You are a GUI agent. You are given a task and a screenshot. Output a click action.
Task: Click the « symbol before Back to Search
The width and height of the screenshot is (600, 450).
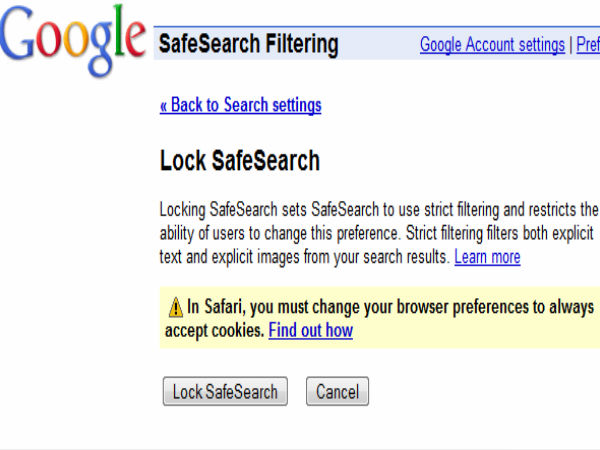coord(163,106)
